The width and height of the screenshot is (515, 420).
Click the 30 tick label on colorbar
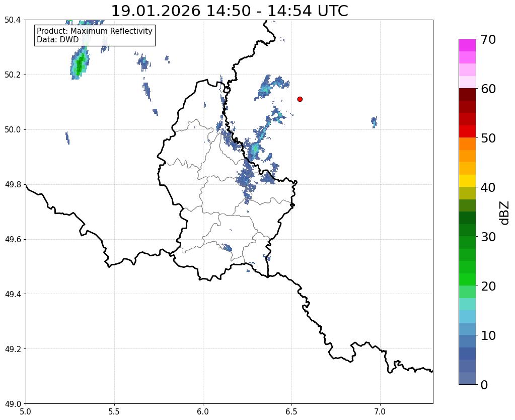488,237
